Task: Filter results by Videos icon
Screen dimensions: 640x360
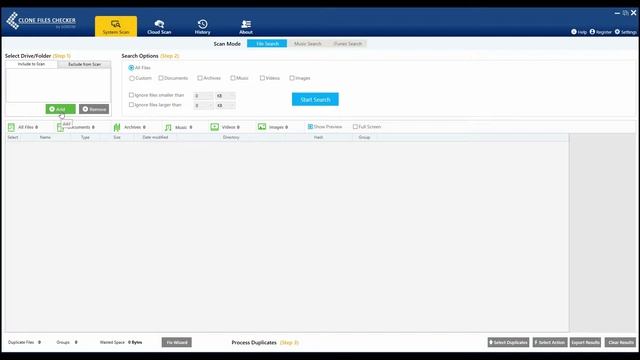Action: pos(215,127)
